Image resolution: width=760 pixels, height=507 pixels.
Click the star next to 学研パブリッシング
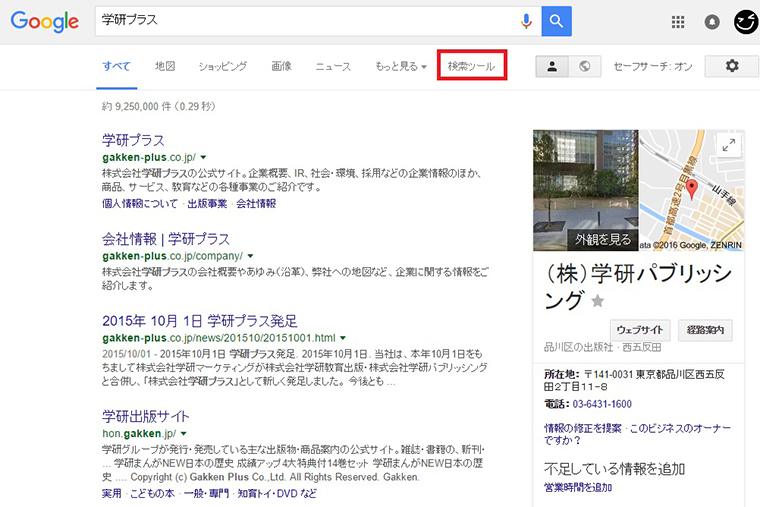pos(598,301)
